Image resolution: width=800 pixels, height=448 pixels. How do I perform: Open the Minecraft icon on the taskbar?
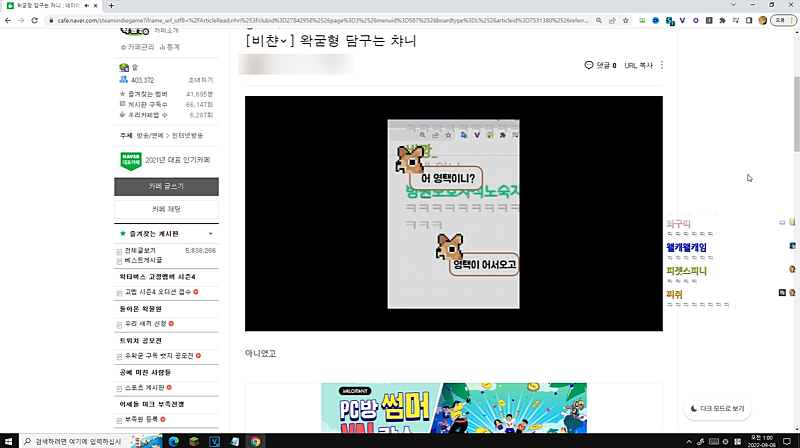[194, 441]
